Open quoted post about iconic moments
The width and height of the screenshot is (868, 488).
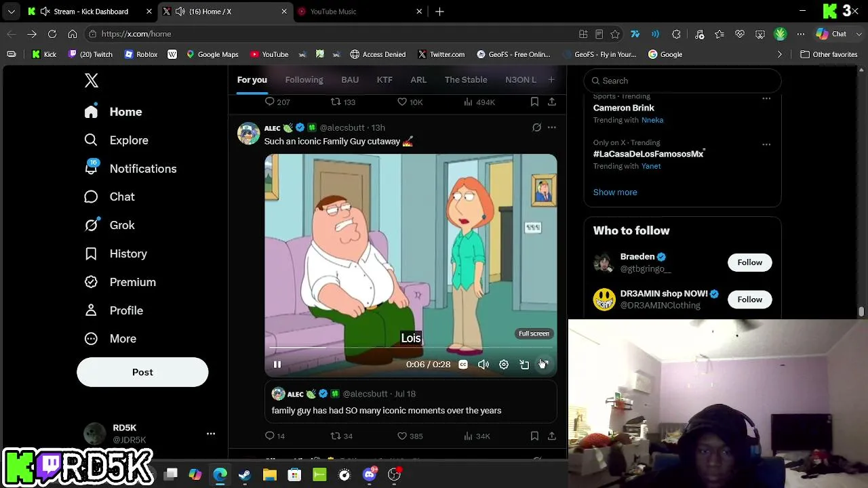pyautogui.click(x=411, y=402)
